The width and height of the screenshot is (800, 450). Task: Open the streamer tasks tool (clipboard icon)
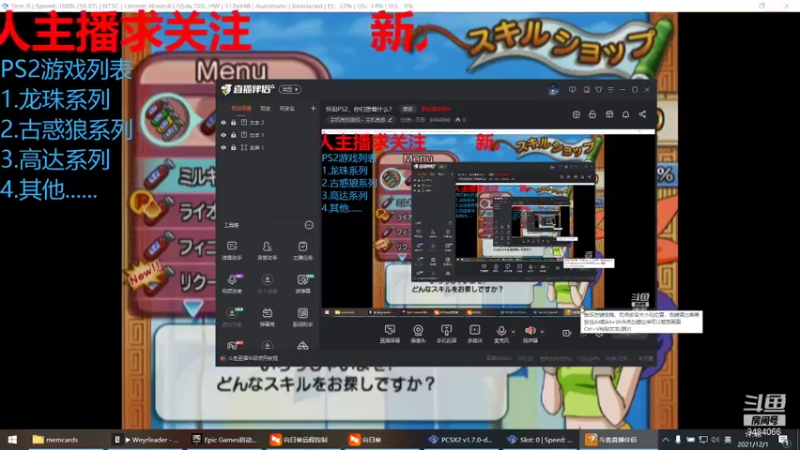[303, 251]
